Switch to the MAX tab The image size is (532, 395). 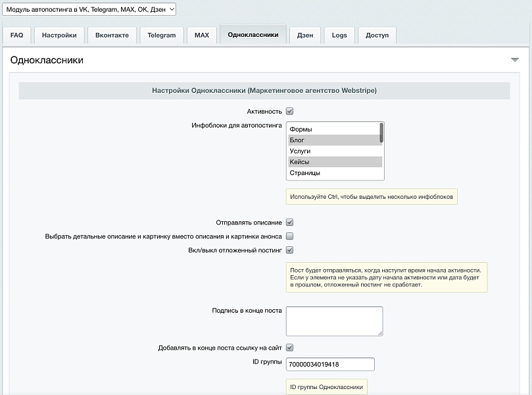[x=202, y=36]
